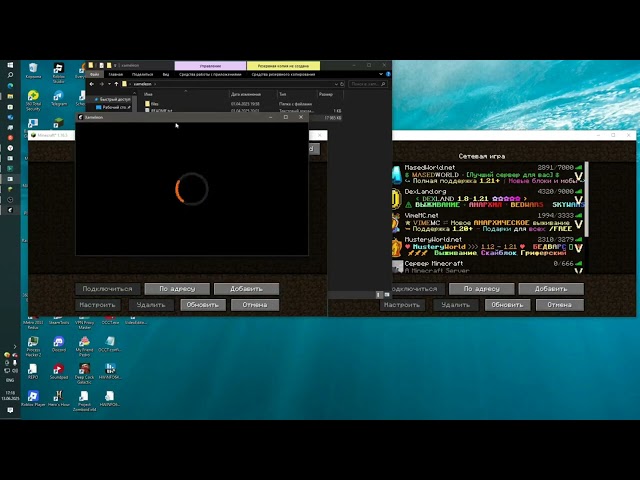The image size is (640, 480).
Task: Open the notification center icon in the taskbar
Action: click(x=10, y=410)
